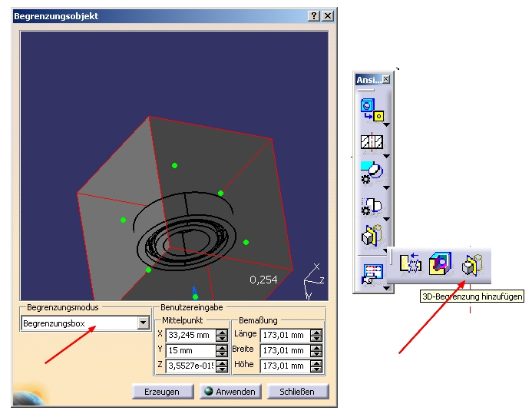Screen dimensions: 532x414
Task: Close the Begrenzungsobjekt dialog with X
Action: (x=327, y=15)
